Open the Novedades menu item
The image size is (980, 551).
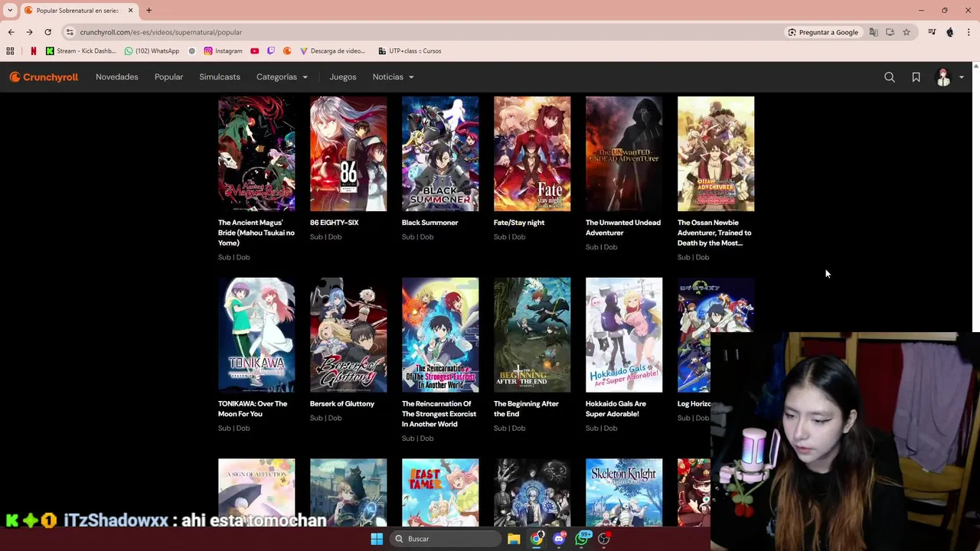coord(117,77)
